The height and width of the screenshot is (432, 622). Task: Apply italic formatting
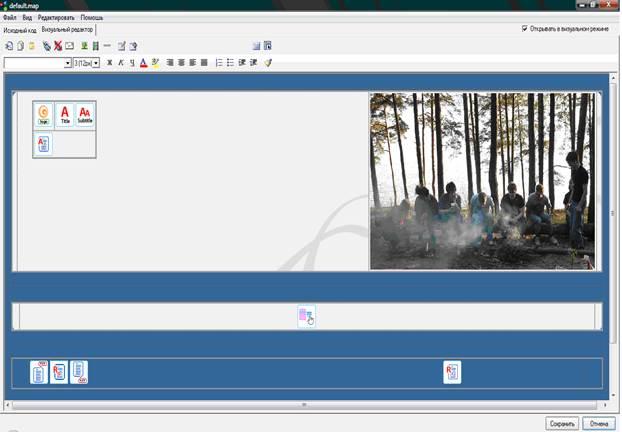(x=121, y=63)
